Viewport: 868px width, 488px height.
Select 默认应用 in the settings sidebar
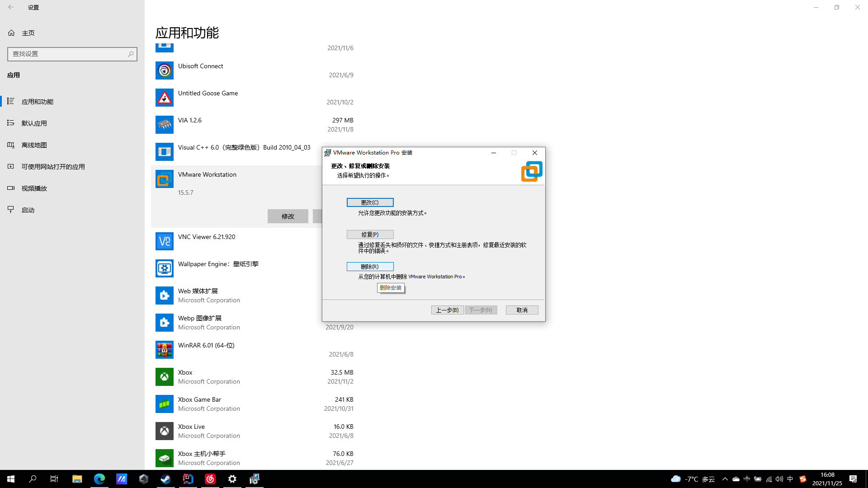click(x=34, y=123)
